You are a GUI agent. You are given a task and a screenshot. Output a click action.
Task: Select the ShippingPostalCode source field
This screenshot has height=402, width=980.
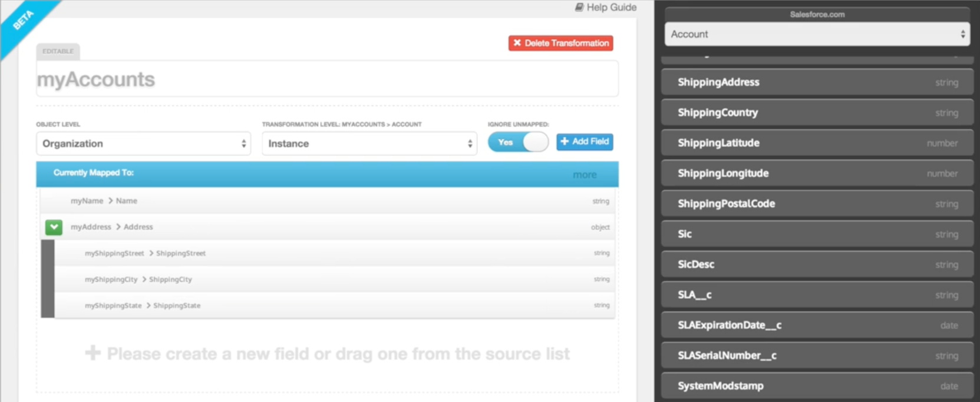[x=817, y=204]
